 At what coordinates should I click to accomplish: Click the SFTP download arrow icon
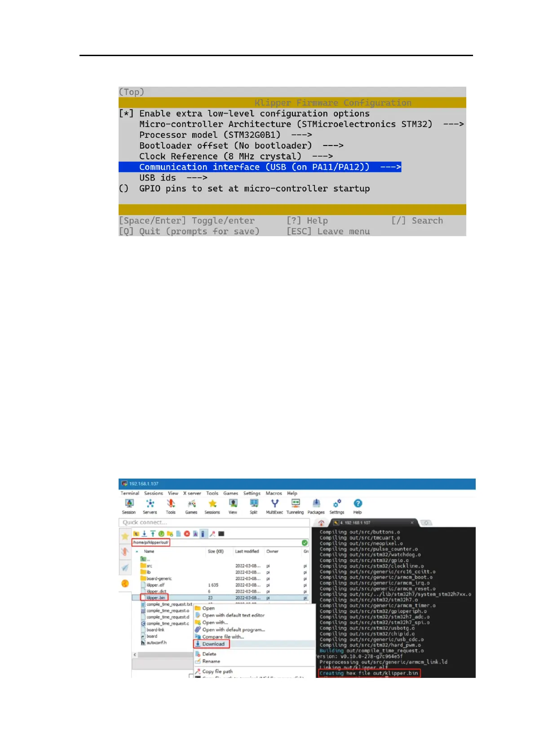144,534
